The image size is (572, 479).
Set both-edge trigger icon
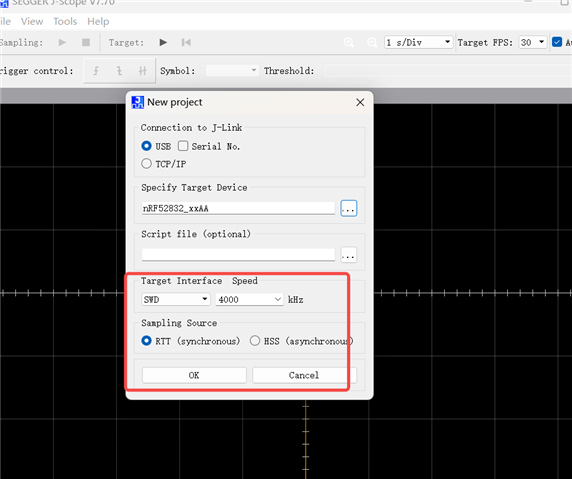pyautogui.click(x=142, y=71)
